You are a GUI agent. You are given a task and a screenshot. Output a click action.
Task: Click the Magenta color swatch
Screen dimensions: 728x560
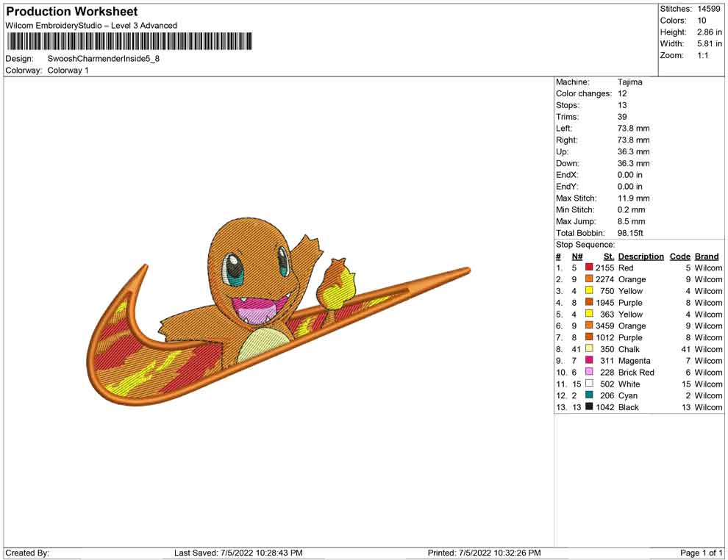pos(589,360)
